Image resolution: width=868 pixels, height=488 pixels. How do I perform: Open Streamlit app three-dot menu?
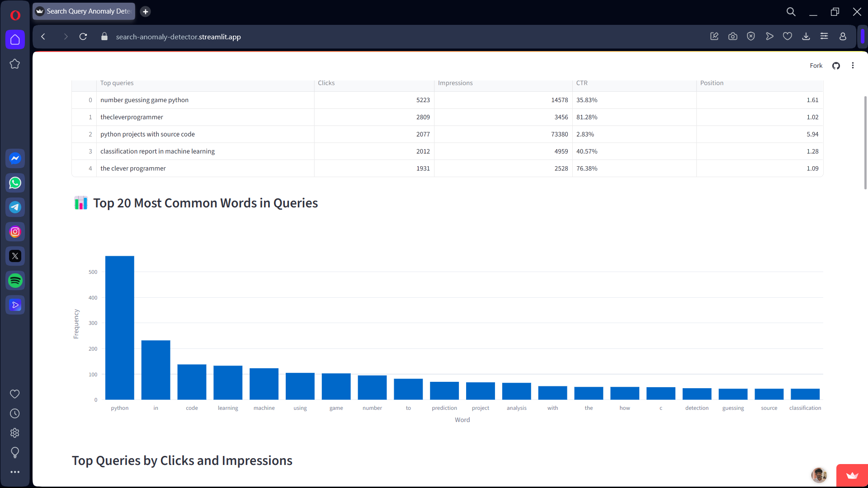pos(853,66)
